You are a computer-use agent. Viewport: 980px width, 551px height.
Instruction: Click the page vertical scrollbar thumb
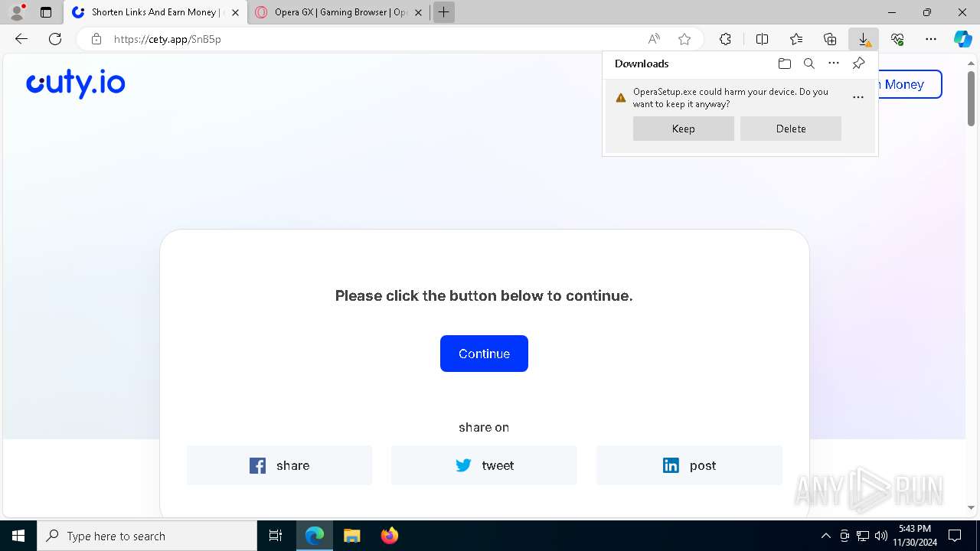click(x=971, y=99)
